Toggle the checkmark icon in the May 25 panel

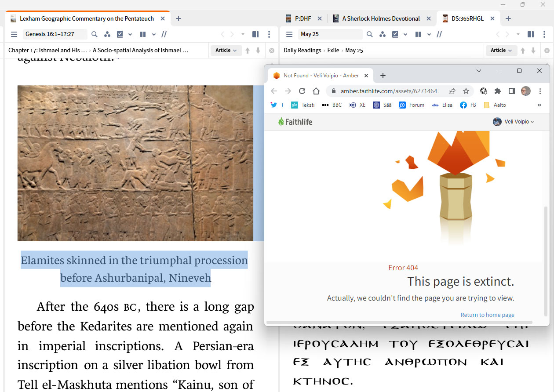(x=395, y=34)
